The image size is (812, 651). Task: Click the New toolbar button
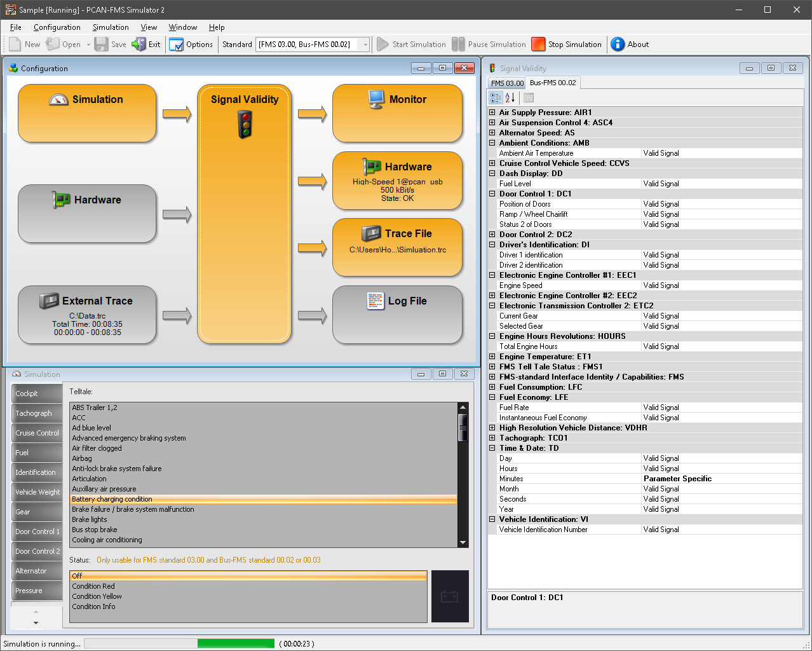point(24,45)
